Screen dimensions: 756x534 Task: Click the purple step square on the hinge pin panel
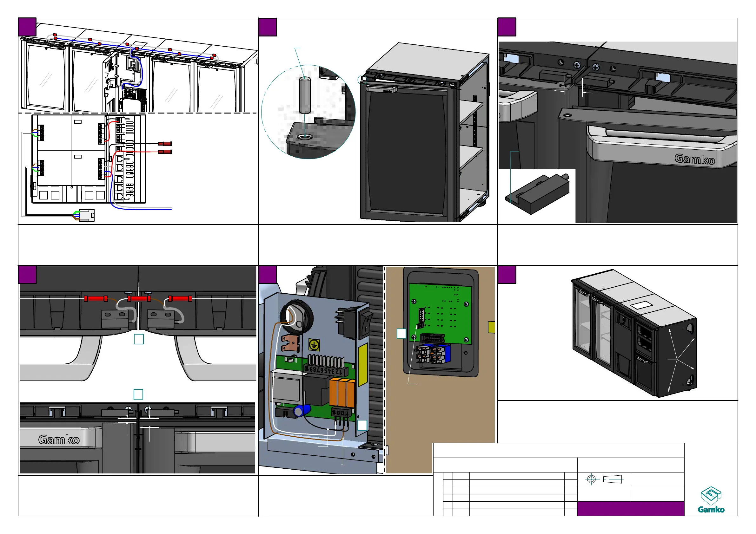pos(267,27)
